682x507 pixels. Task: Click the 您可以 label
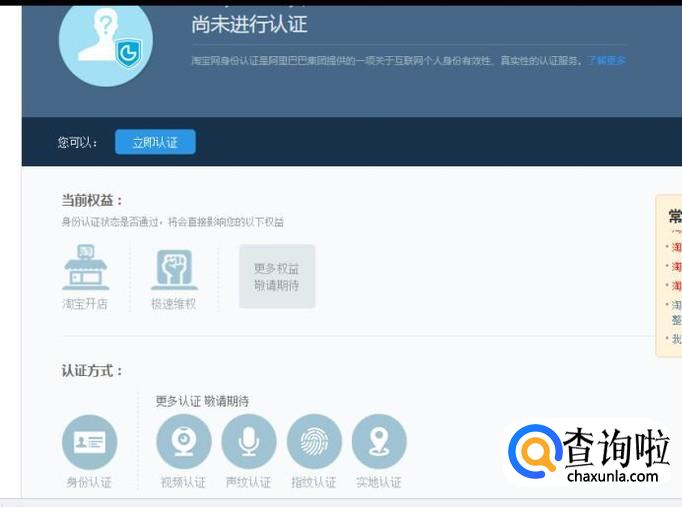pos(77,142)
